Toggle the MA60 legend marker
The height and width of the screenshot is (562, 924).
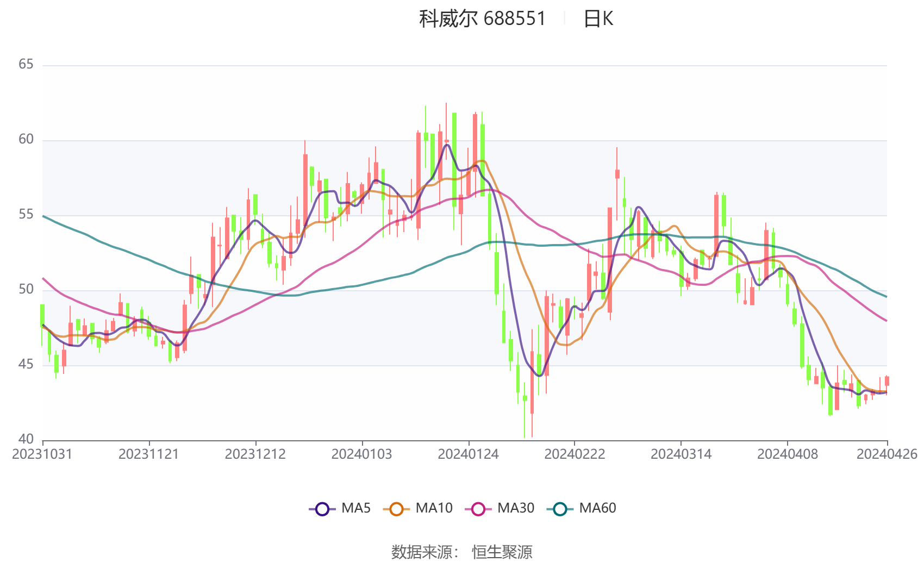(560, 509)
